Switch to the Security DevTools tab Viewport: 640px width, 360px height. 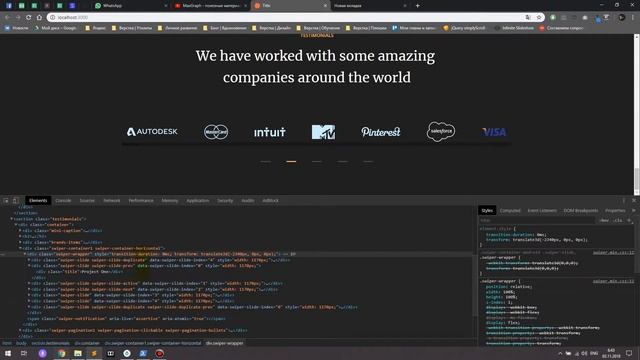(x=225, y=200)
